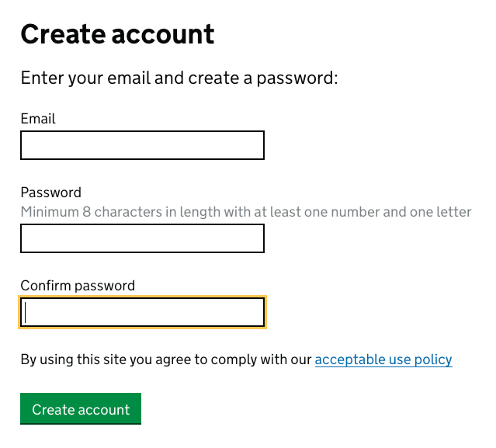Click the blinking text caret in Confirm password
496x448 pixels.
26,312
